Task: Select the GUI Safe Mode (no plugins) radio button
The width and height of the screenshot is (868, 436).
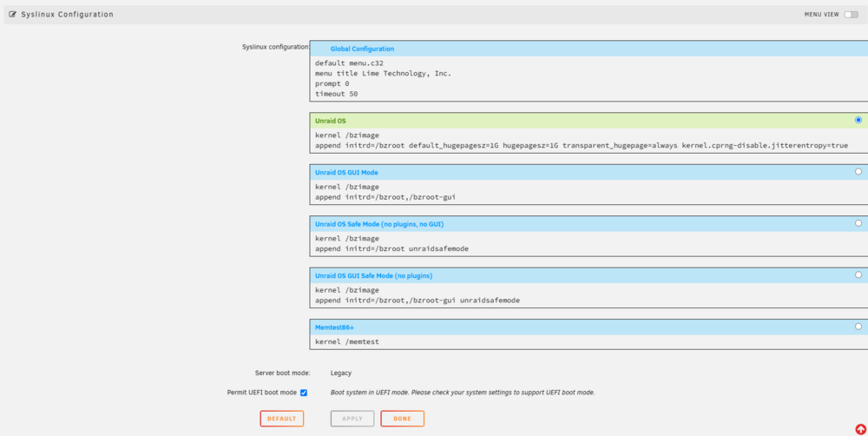Action: 858,274
